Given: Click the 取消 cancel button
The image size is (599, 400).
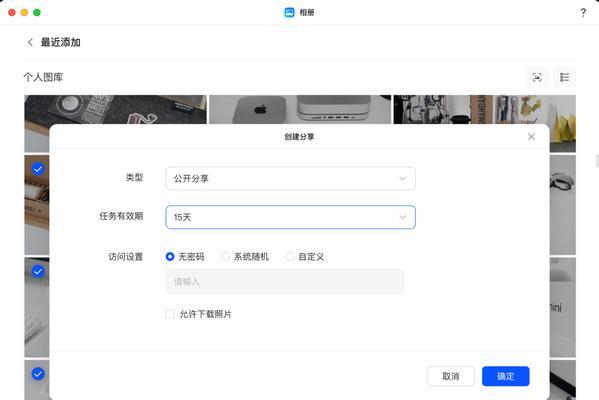Looking at the screenshot, I should (x=451, y=376).
